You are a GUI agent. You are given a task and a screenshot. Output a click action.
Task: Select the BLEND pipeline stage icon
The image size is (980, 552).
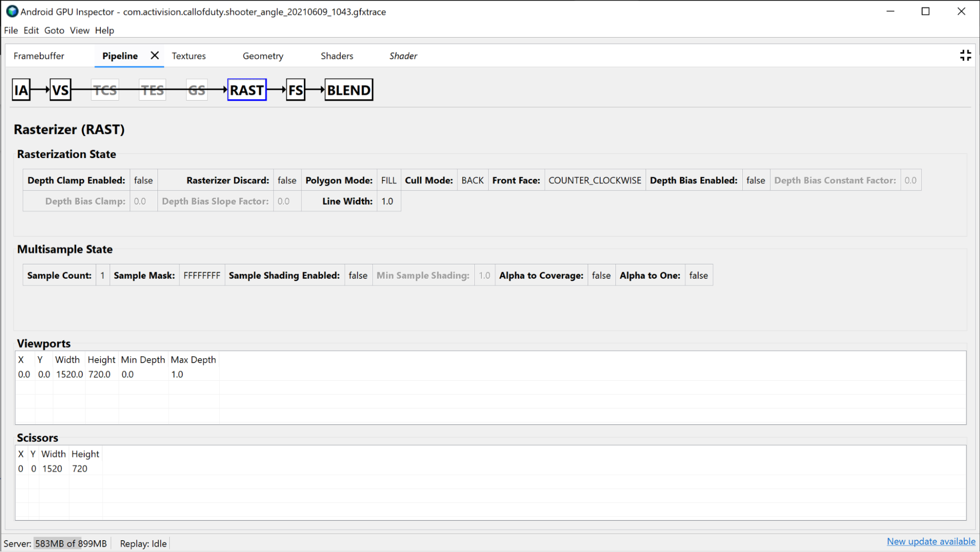[348, 90]
